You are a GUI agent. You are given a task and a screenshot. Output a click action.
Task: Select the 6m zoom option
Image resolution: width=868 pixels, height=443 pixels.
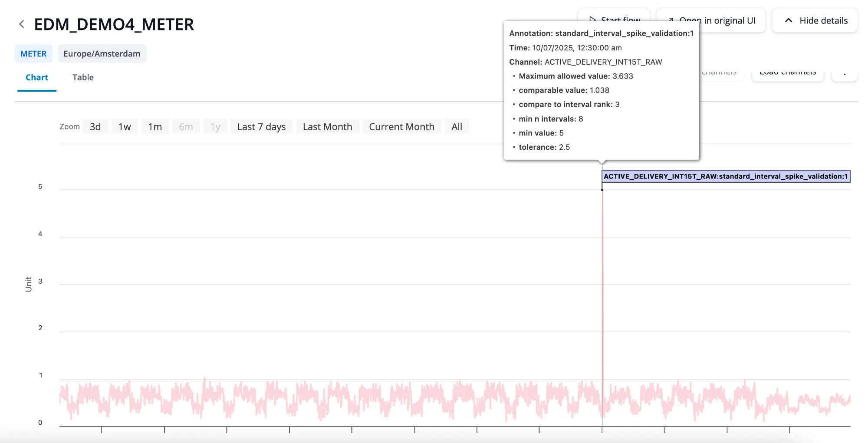tap(186, 127)
